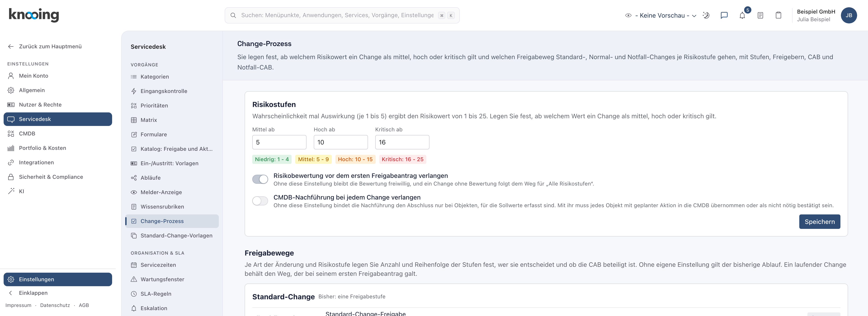The width and height of the screenshot is (868, 316).
Task: Click the JB user avatar
Action: 849,15
